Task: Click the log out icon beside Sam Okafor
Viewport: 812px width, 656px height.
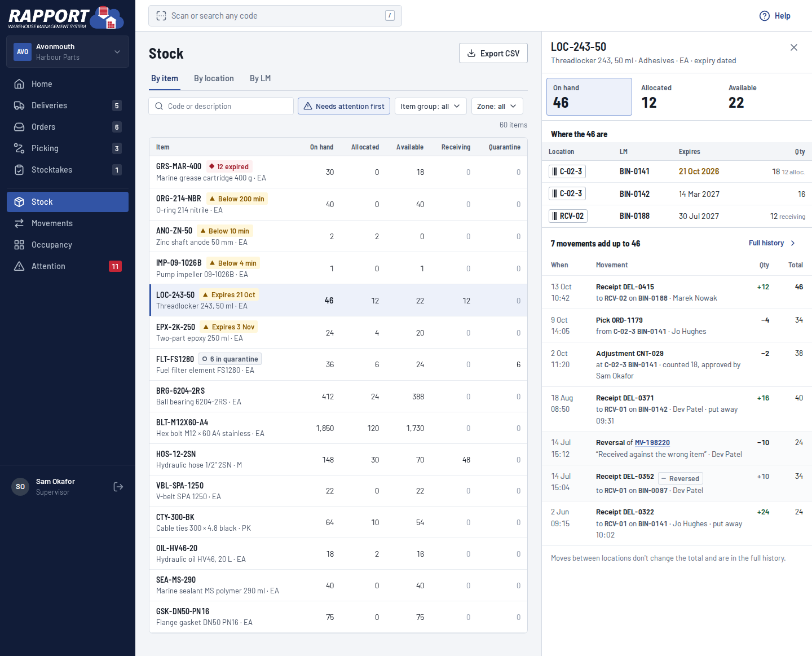Action: pyautogui.click(x=118, y=487)
